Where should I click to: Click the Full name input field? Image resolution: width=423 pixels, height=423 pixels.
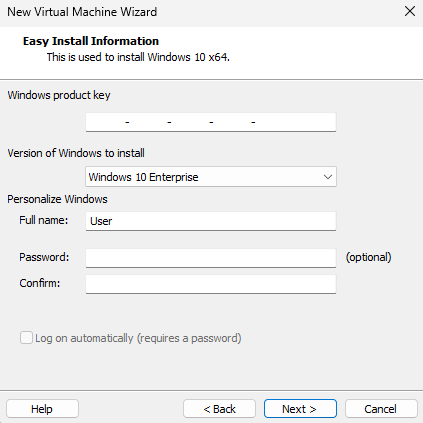pyautogui.click(x=211, y=221)
